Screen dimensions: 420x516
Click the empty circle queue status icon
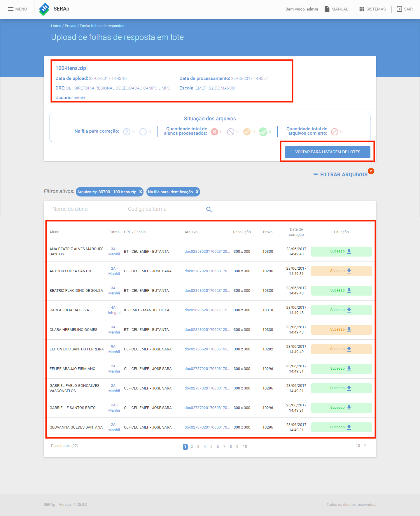(143, 132)
